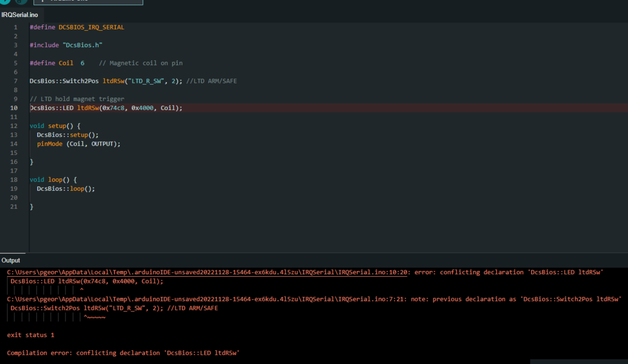Open the IRQSerial.ino:7:21 note path link
Image resolution: width=628 pixels, height=364 pixels.
[x=208, y=299]
